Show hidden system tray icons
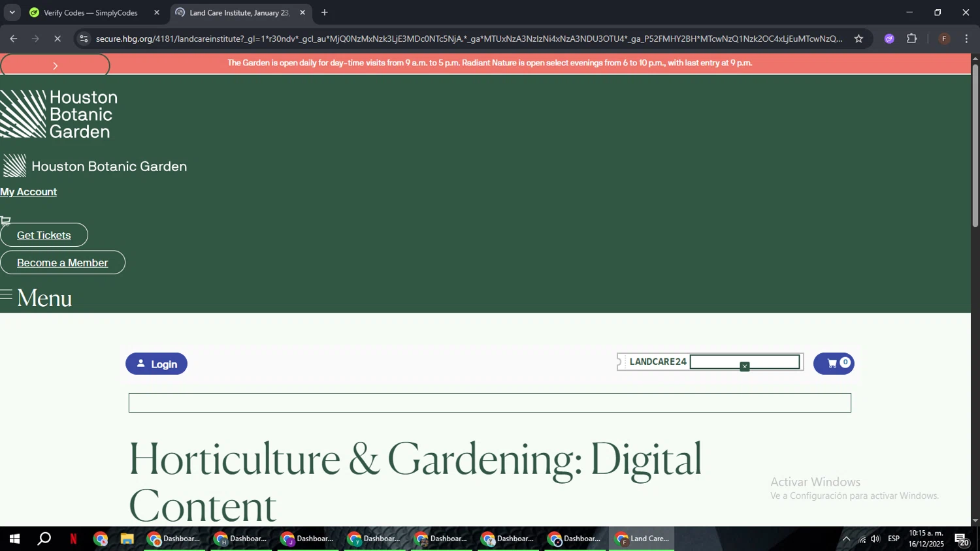The image size is (980, 551). click(846, 539)
